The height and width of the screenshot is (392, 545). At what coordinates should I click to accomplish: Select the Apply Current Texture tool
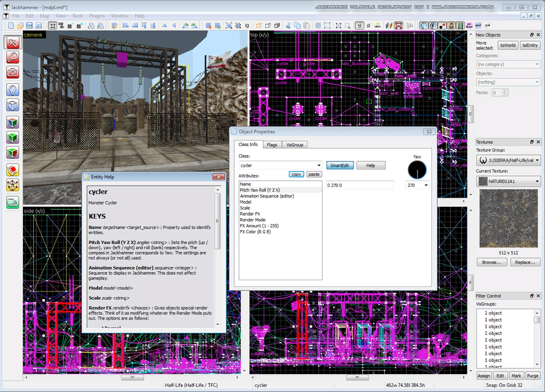tap(13, 138)
